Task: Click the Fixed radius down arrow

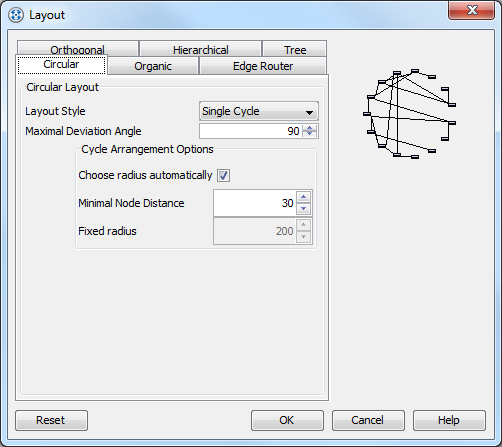Action: pos(303,237)
